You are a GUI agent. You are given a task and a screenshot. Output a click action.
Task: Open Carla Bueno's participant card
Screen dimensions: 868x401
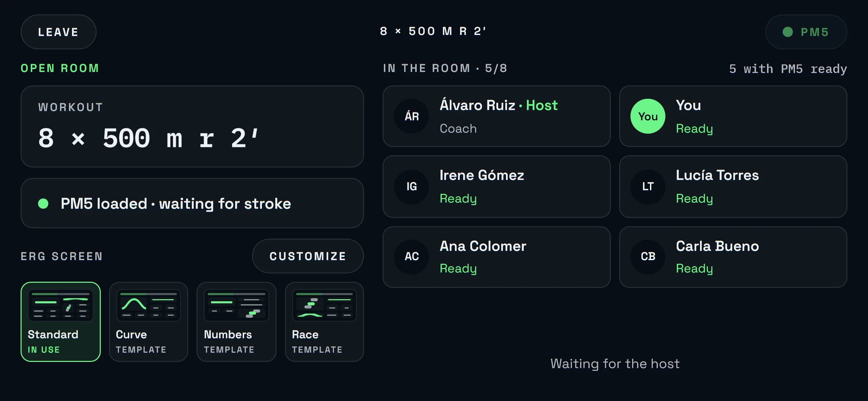[x=733, y=257]
